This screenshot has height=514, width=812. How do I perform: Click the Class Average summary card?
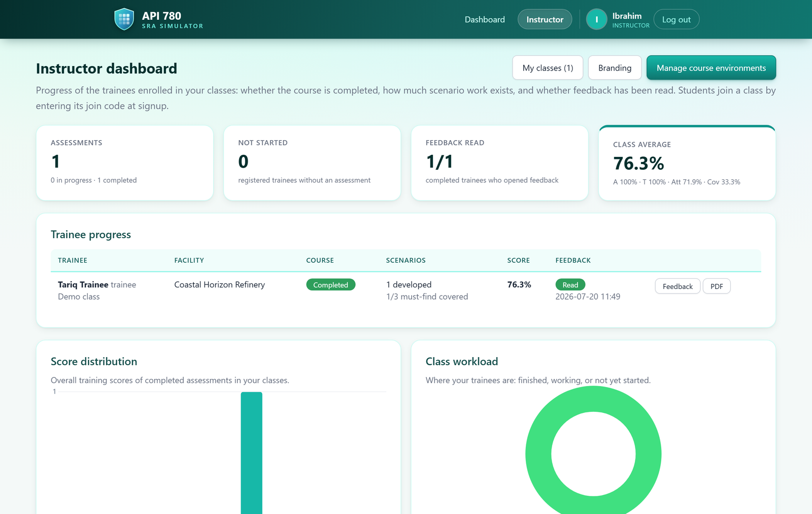pos(687,163)
